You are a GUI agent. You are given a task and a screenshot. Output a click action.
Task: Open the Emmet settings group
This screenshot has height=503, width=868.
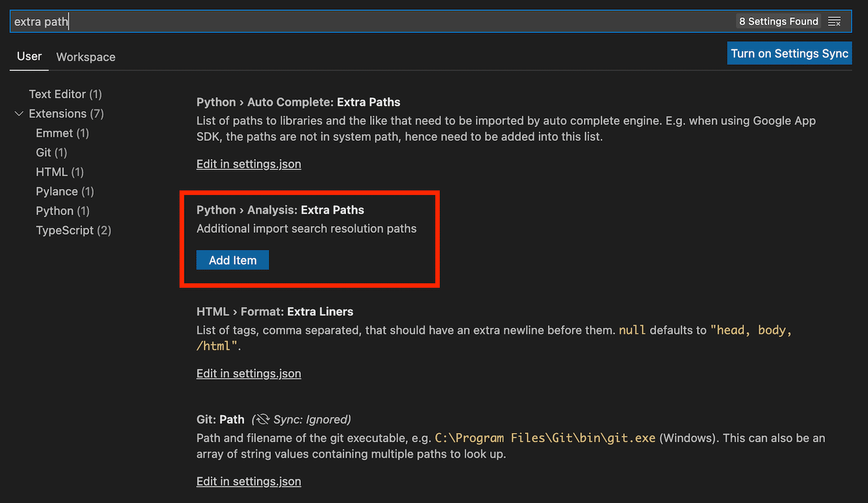[x=62, y=133]
